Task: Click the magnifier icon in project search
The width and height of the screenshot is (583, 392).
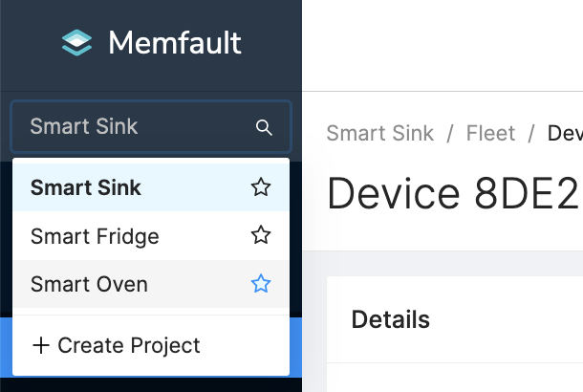Action: 265,127
